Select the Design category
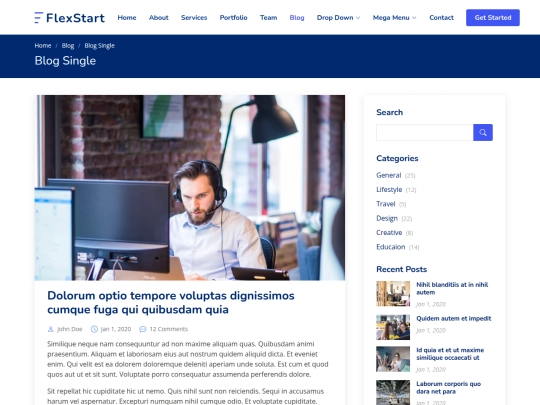The width and height of the screenshot is (540, 405). (387, 218)
